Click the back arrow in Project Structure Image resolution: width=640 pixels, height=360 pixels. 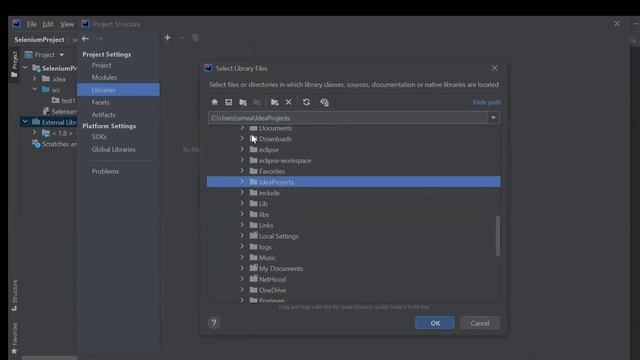point(85,39)
